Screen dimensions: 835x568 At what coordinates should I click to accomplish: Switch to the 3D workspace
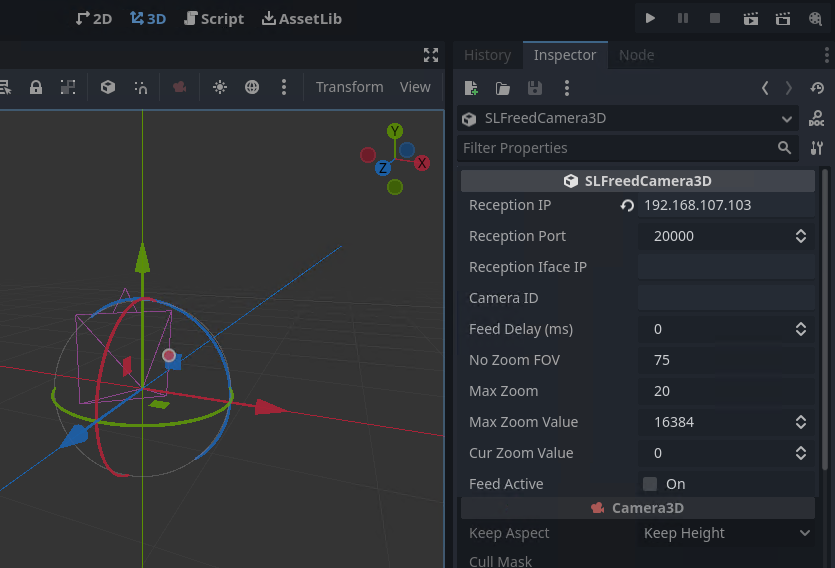click(x=148, y=19)
